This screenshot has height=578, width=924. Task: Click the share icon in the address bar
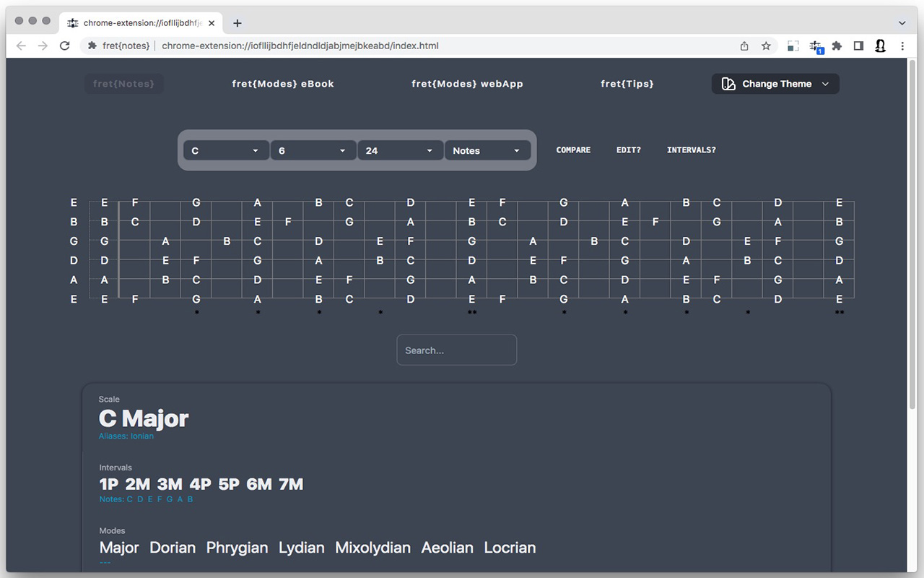744,46
